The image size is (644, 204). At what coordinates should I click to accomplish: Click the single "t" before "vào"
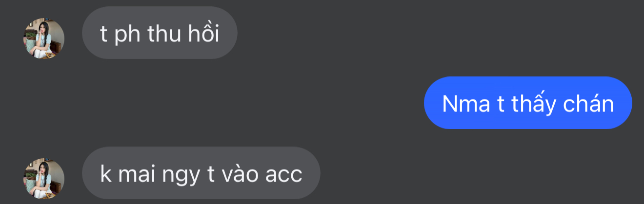pyautogui.click(x=212, y=174)
